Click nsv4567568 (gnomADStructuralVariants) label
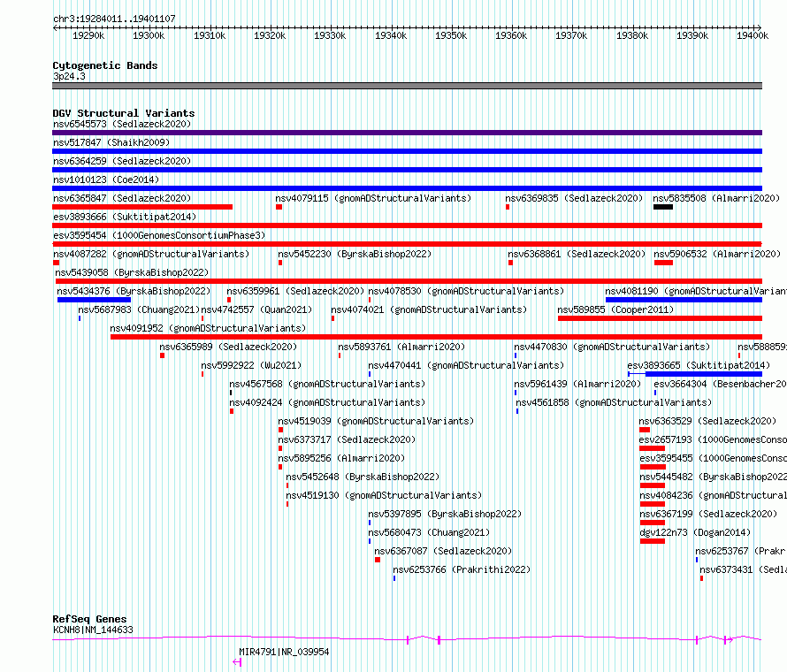Screen dimensions: 787x672 click(x=327, y=384)
